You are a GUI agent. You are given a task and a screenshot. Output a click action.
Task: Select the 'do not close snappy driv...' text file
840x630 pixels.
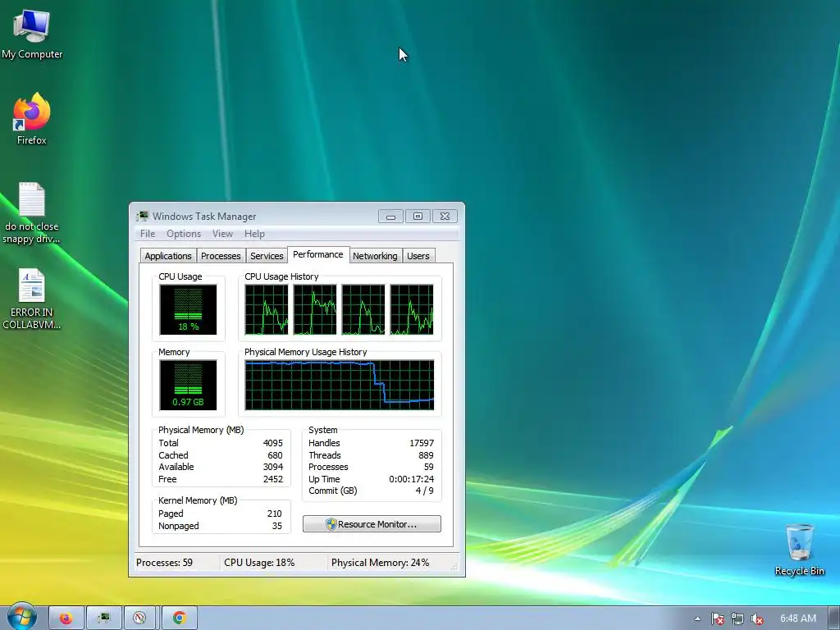32,213
